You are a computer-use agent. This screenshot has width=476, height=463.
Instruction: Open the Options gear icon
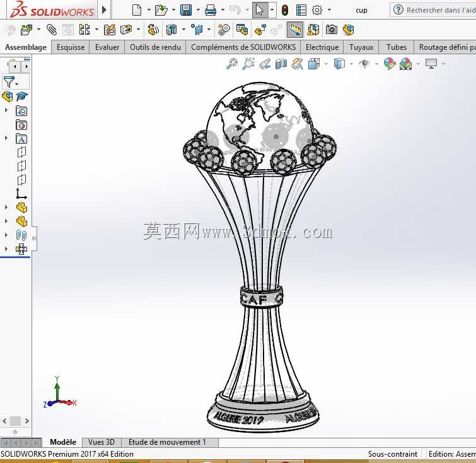point(317,10)
